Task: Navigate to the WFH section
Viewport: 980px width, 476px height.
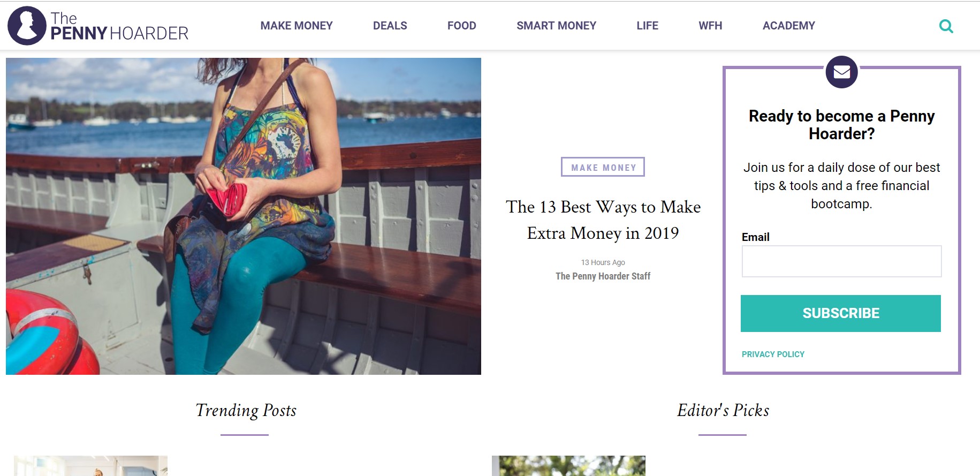Action: [710, 26]
